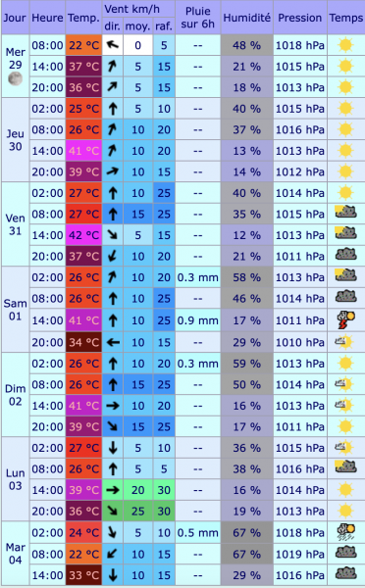Click the Mar 04 day label
This screenshot has width=365, height=588.
point(15,554)
